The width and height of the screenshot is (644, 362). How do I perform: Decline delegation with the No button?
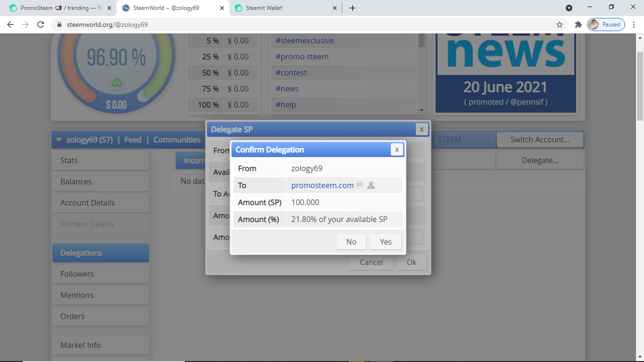point(351,242)
